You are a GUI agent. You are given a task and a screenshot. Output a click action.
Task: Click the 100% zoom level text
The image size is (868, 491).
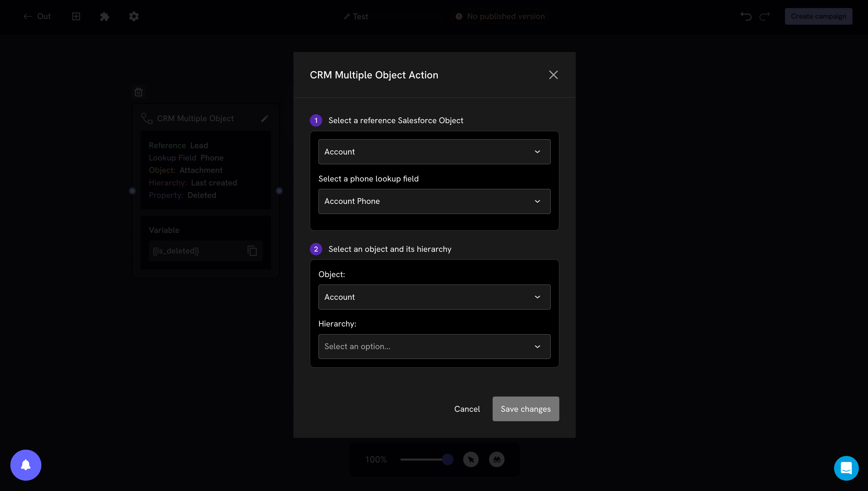tap(376, 459)
